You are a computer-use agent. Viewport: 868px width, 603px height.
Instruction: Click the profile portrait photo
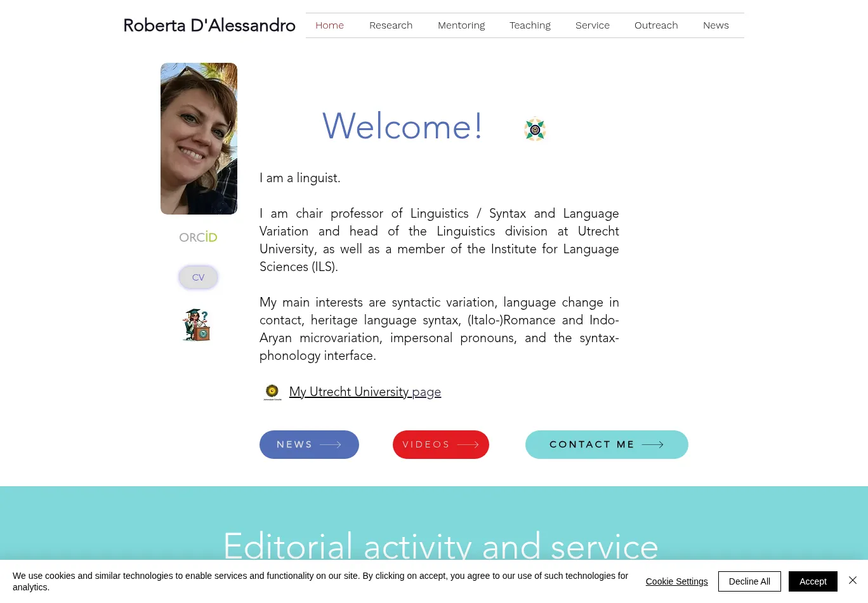click(199, 138)
